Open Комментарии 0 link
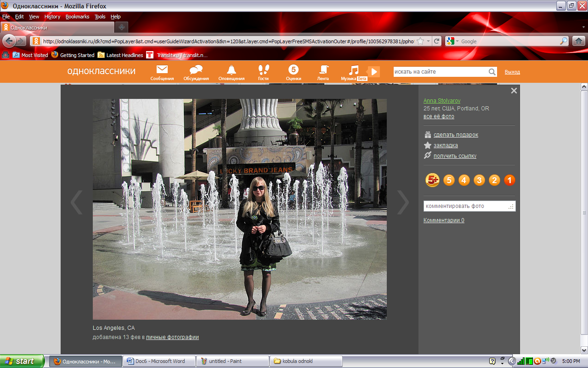The height and width of the screenshot is (368, 588). (x=444, y=220)
